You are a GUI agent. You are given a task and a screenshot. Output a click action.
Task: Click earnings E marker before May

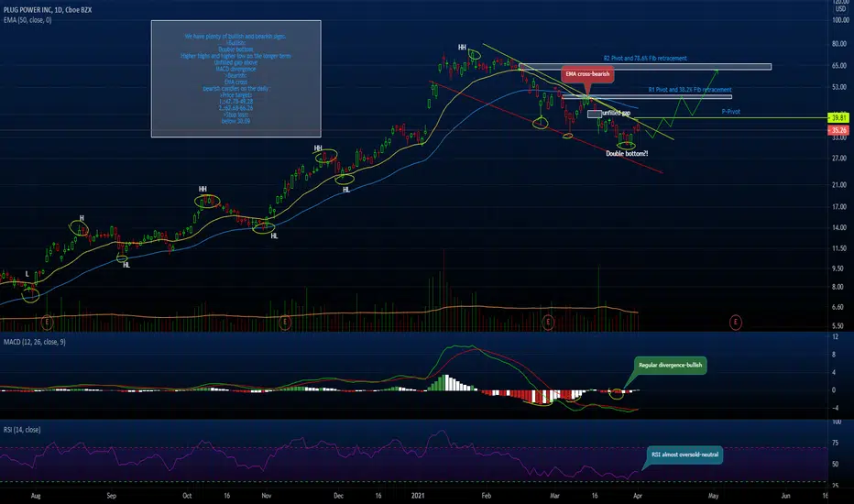tap(735, 323)
